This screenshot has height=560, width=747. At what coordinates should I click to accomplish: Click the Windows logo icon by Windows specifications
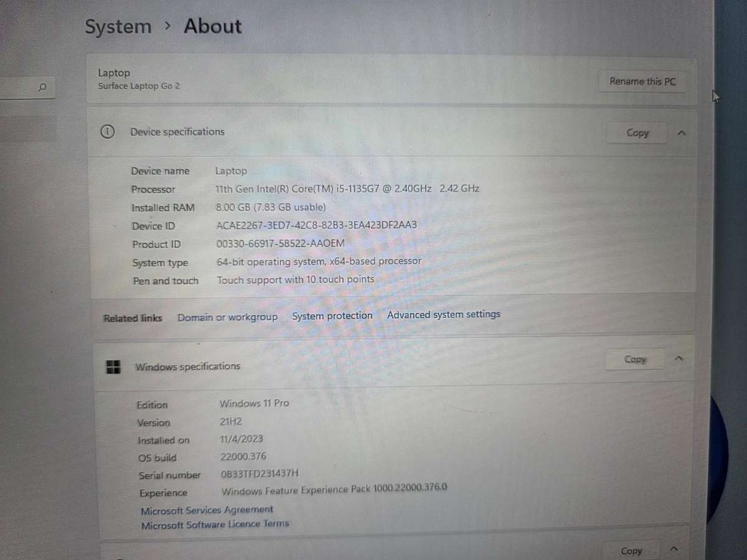pyautogui.click(x=113, y=367)
